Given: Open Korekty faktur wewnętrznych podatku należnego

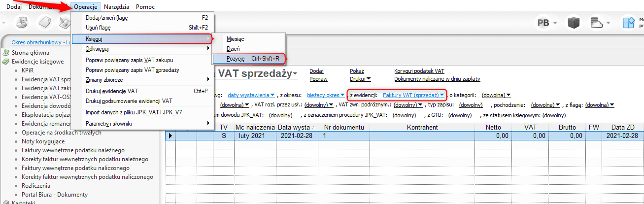Looking at the screenshot, I should point(85,159).
